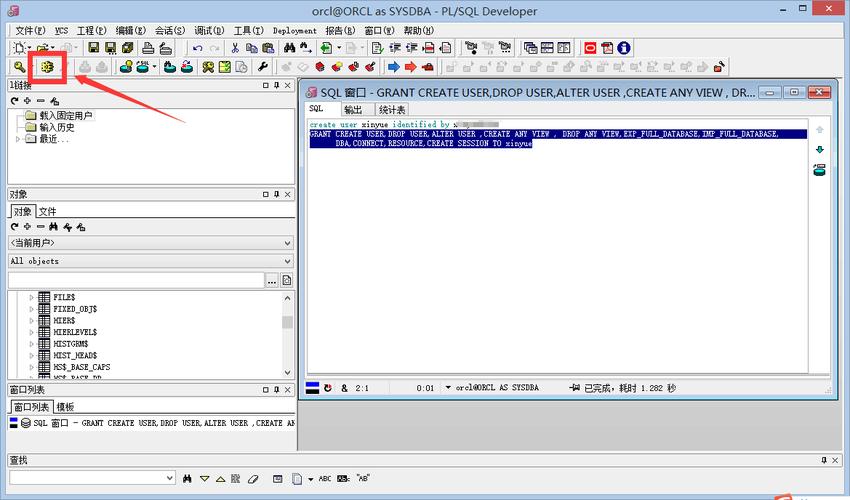Toggle the ABC case-sensitive search option

(325, 479)
